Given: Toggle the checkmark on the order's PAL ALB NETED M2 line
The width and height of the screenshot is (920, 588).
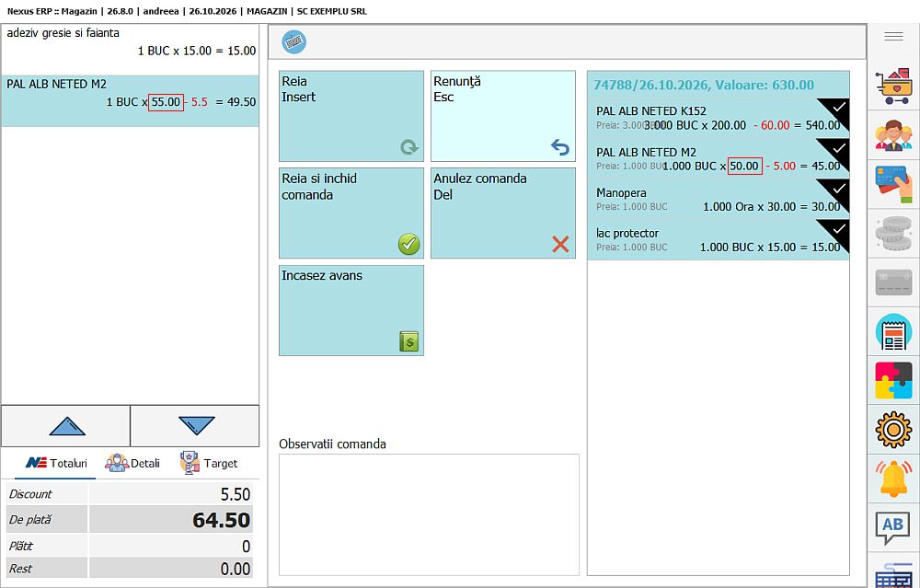Looking at the screenshot, I should (838, 148).
